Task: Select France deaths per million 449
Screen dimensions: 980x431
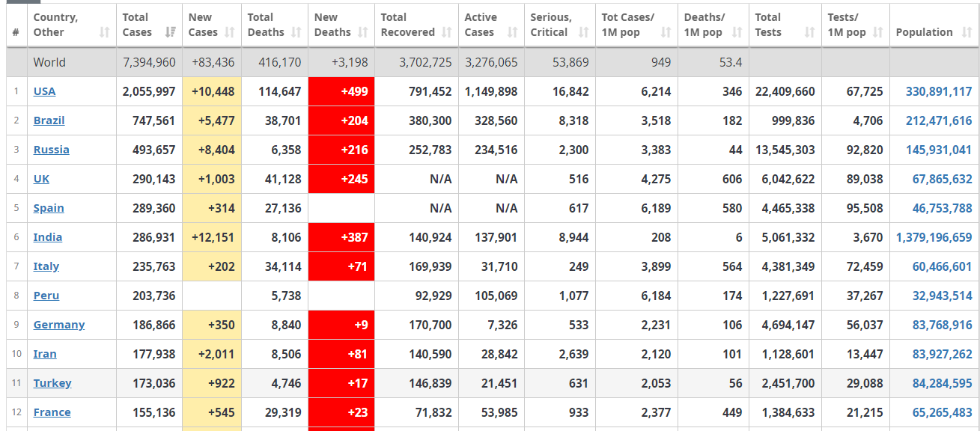Action: click(732, 412)
